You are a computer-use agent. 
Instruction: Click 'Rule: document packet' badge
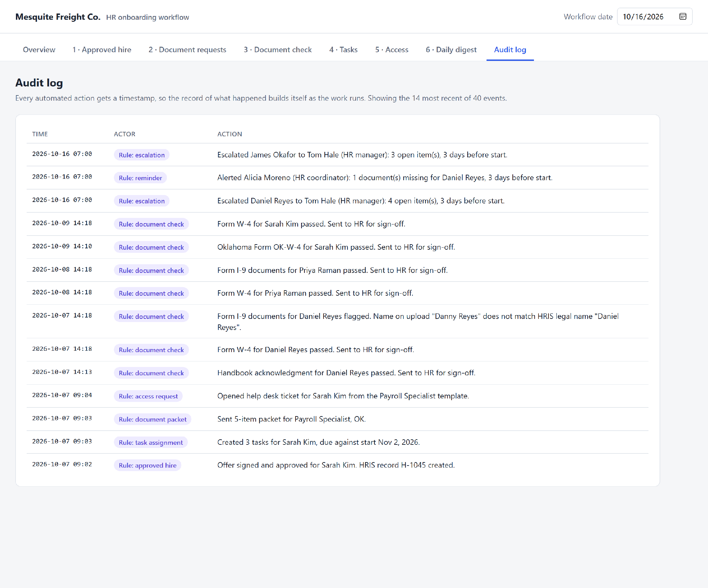pos(152,419)
